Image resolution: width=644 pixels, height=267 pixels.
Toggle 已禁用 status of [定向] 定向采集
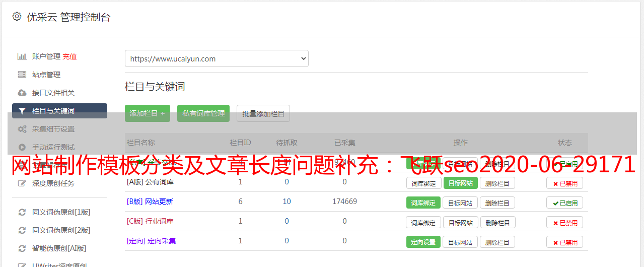pos(565,242)
